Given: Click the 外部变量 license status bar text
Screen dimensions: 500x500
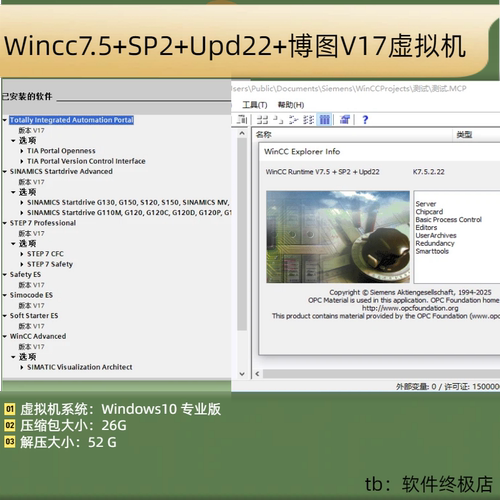Looking at the screenshot, I should (x=448, y=387).
